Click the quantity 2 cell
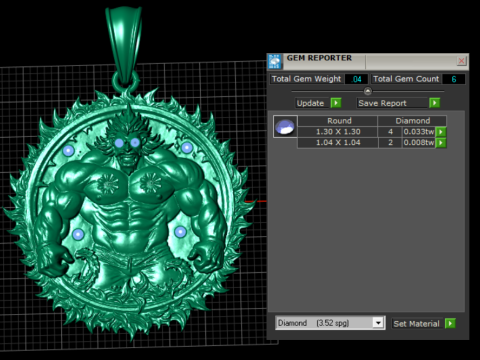The height and width of the screenshot is (360, 480). [390, 143]
